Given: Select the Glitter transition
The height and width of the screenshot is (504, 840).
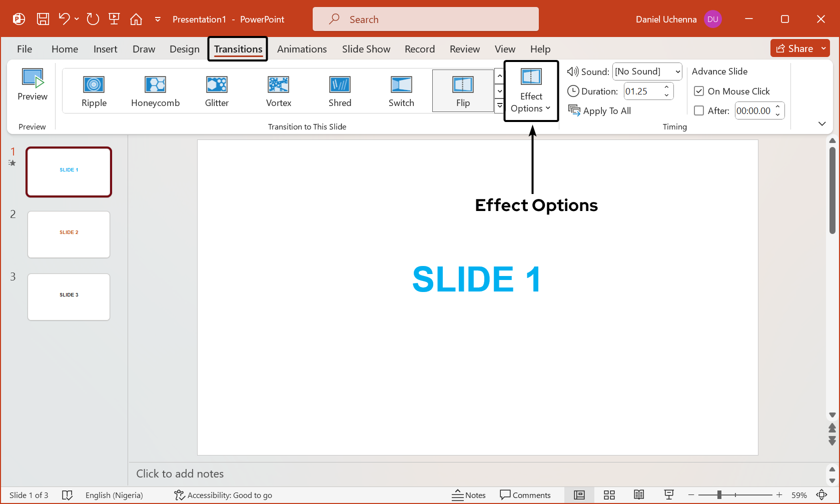Looking at the screenshot, I should click(x=217, y=91).
